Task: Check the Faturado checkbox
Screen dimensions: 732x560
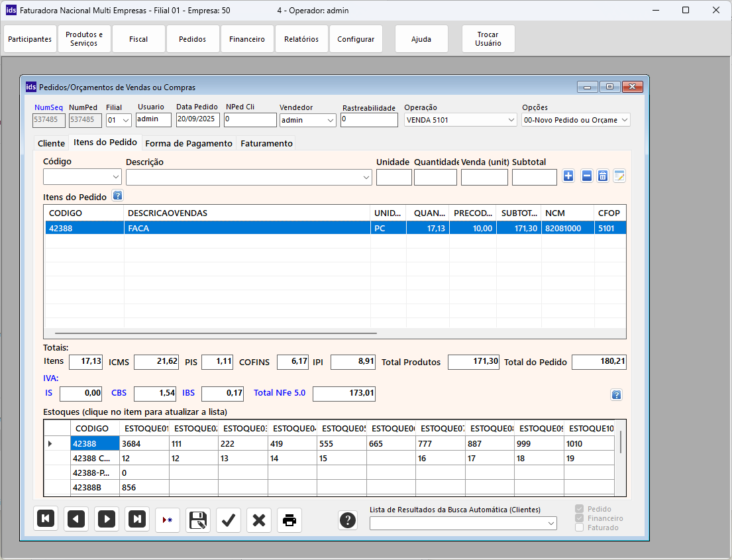Action: pyautogui.click(x=580, y=528)
